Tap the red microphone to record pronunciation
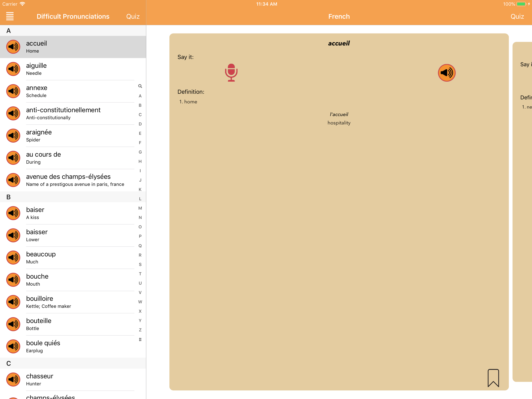Image resolution: width=532 pixels, height=399 pixels. [231, 73]
